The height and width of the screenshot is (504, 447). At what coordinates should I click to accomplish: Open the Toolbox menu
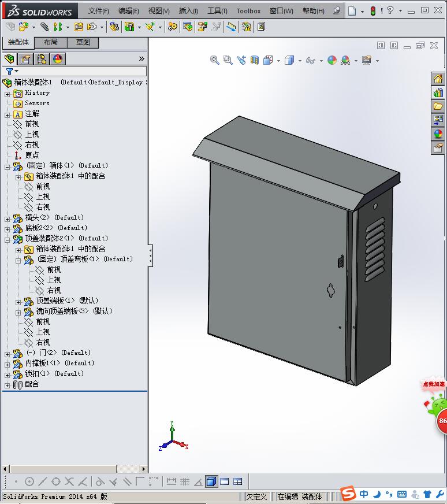coord(248,11)
